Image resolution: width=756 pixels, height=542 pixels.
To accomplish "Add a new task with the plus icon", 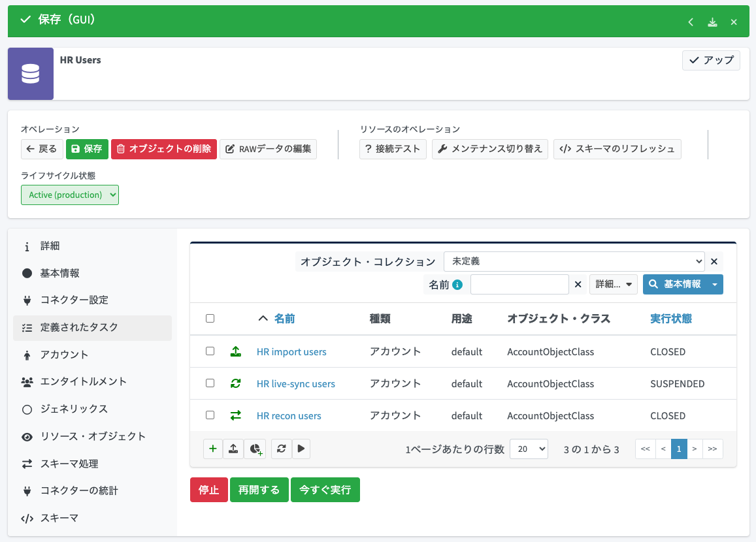I will [212, 449].
